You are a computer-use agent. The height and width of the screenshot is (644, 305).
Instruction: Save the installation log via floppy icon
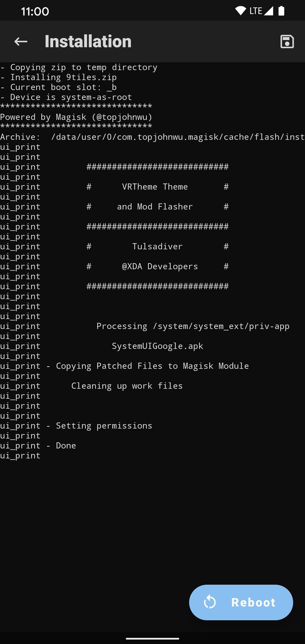287,42
